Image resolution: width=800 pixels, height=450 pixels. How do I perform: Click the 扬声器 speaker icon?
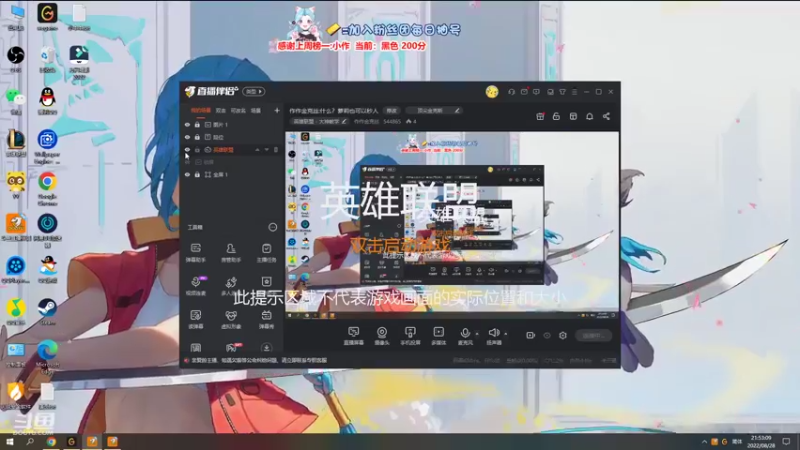[x=493, y=335]
